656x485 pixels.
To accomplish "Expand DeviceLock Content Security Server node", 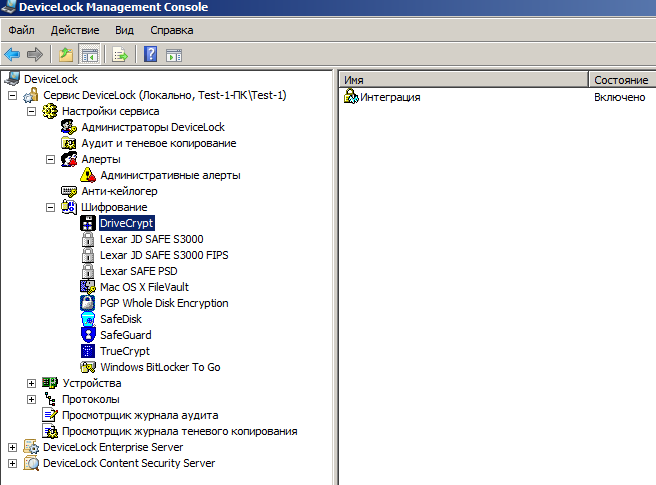I will coord(13,463).
